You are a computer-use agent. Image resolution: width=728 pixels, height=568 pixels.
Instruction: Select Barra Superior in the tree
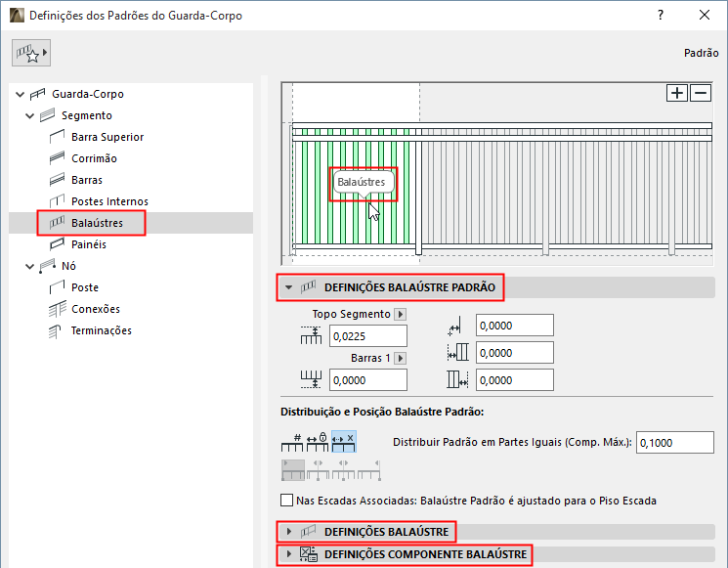[107, 137]
